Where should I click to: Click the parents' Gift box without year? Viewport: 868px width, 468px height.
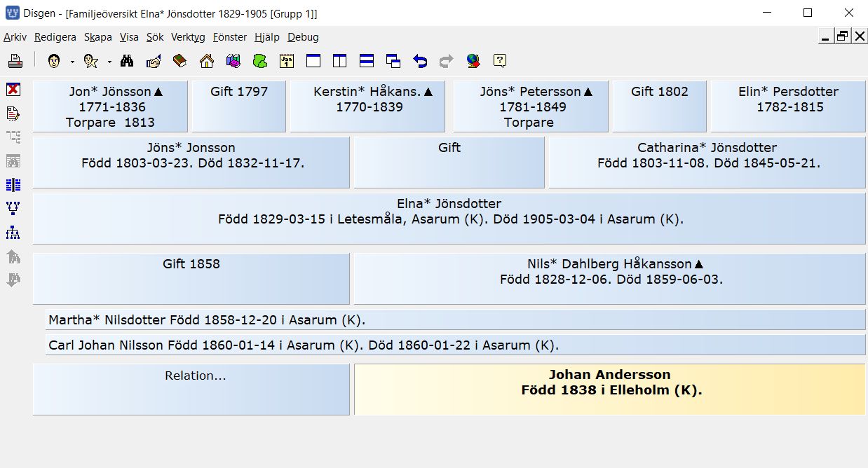449,163
